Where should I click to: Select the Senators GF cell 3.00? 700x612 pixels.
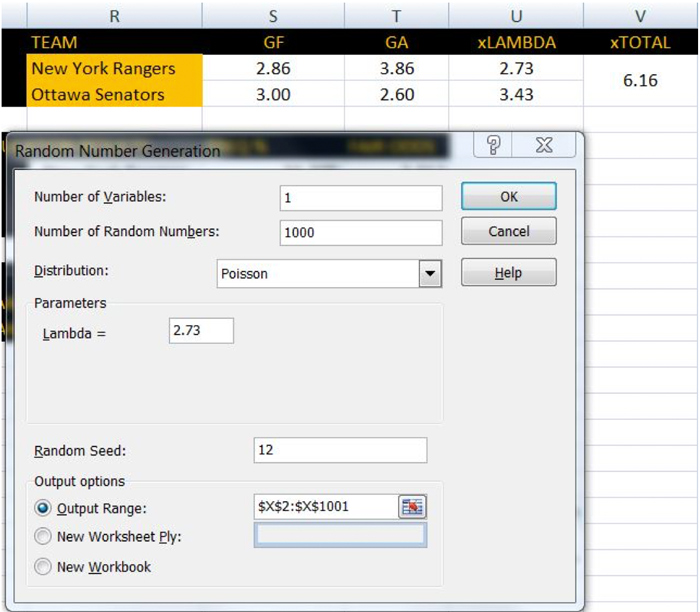[x=273, y=94]
